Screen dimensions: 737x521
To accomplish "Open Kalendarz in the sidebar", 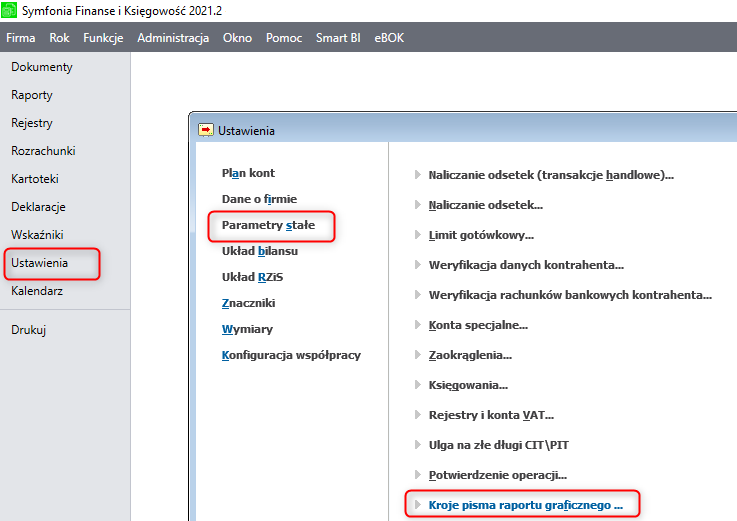I will tap(37, 291).
